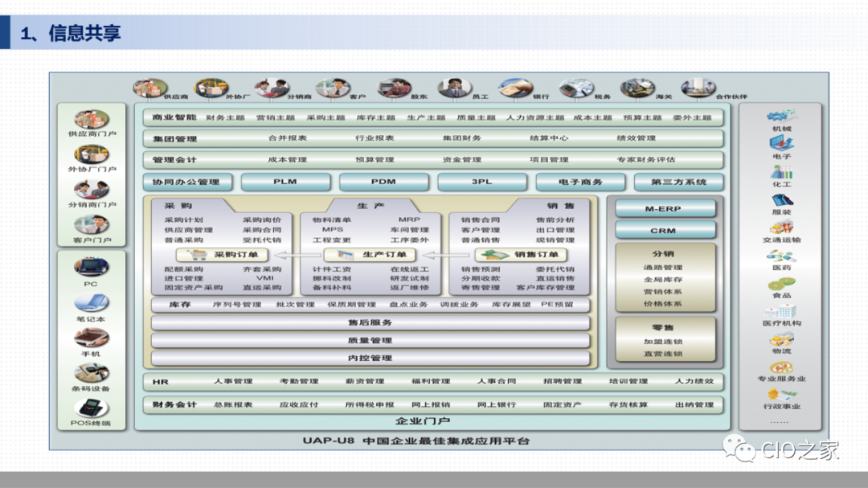Click the PDM button
Image resolution: width=868 pixels, height=488 pixels.
click(383, 182)
